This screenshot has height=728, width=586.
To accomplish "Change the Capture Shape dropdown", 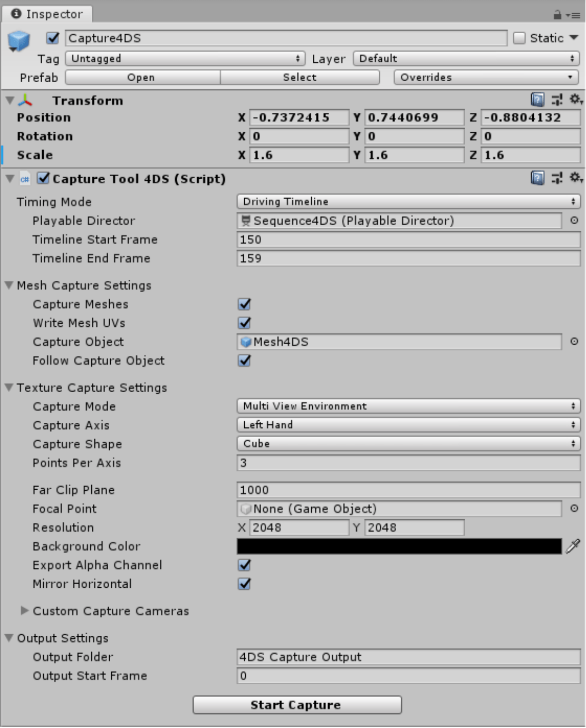I will click(408, 444).
